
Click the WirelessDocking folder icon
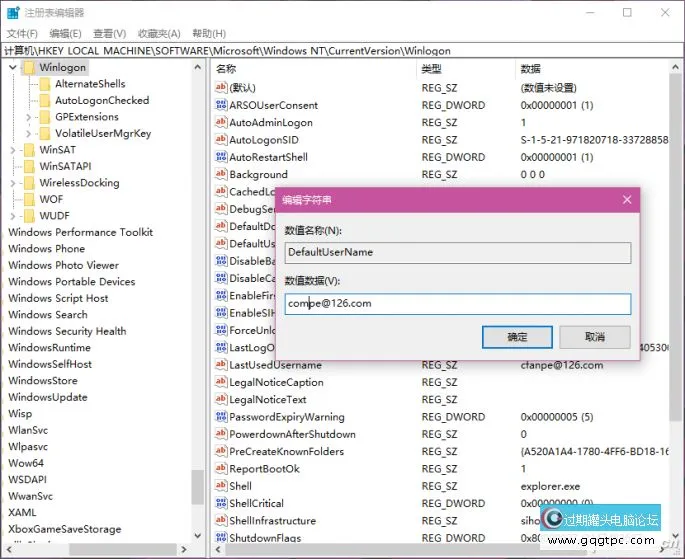pos(28,183)
